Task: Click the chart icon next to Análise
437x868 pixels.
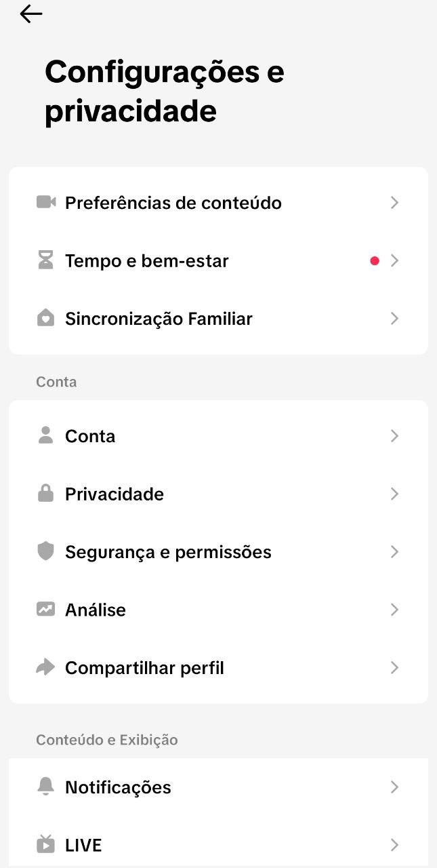Action: click(45, 610)
